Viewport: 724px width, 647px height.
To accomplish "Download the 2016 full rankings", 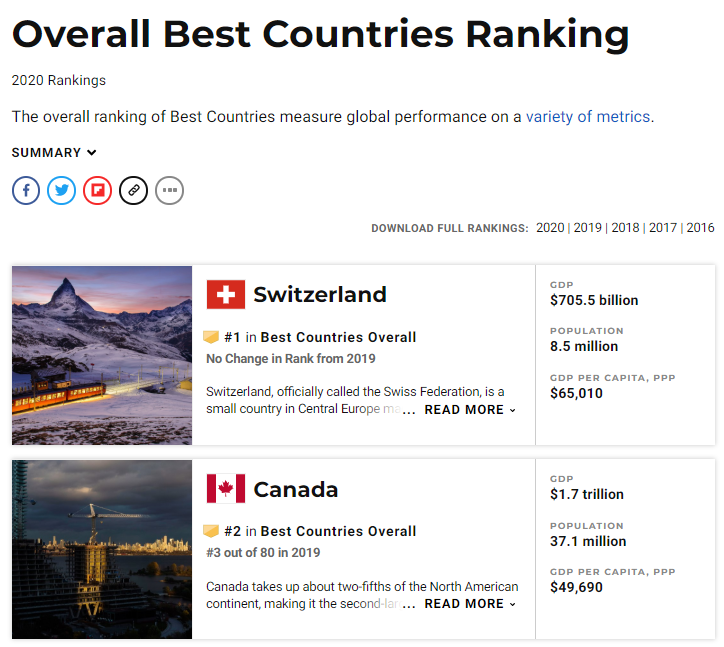I will pyautogui.click(x=700, y=228).
